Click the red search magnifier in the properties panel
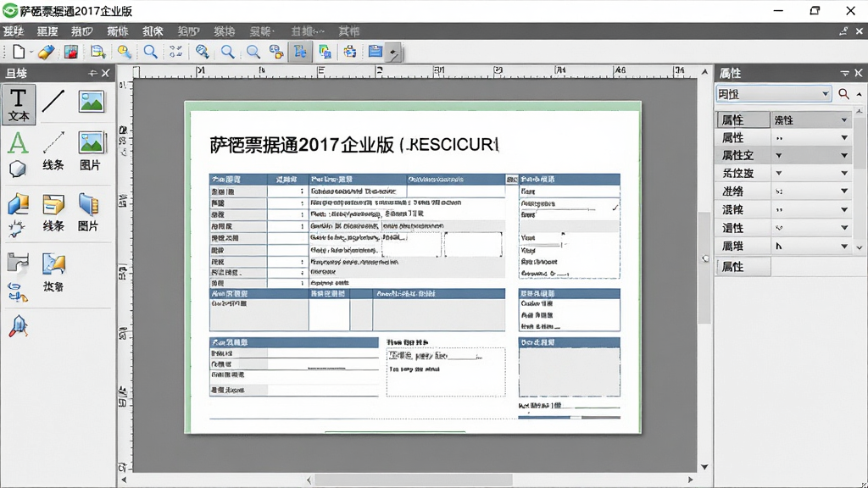Viewport: 868px width, 488px height. (843, 94)
